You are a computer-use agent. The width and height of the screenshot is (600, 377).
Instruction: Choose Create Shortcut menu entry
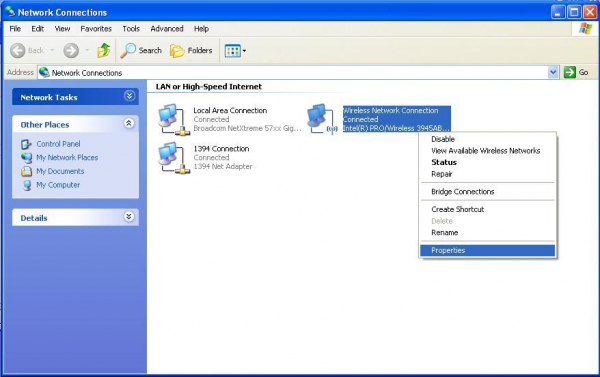[487, 209]
